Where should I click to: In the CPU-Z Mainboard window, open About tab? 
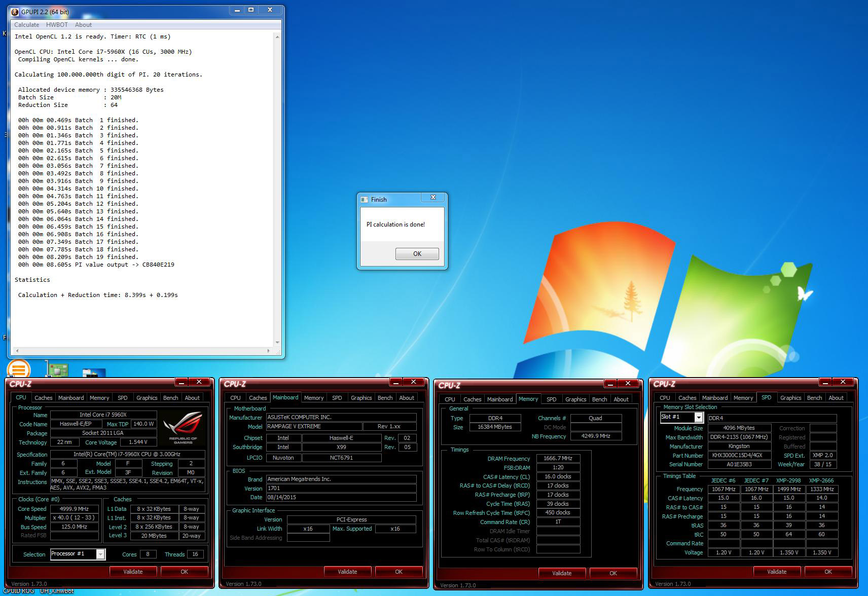(x=407, y=398)
